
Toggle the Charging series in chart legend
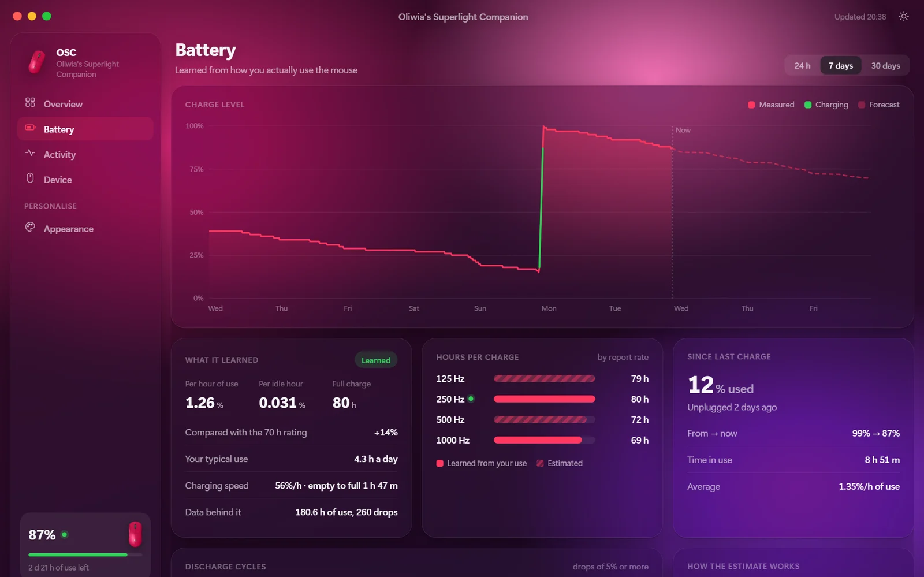click(x=826, y=105)
